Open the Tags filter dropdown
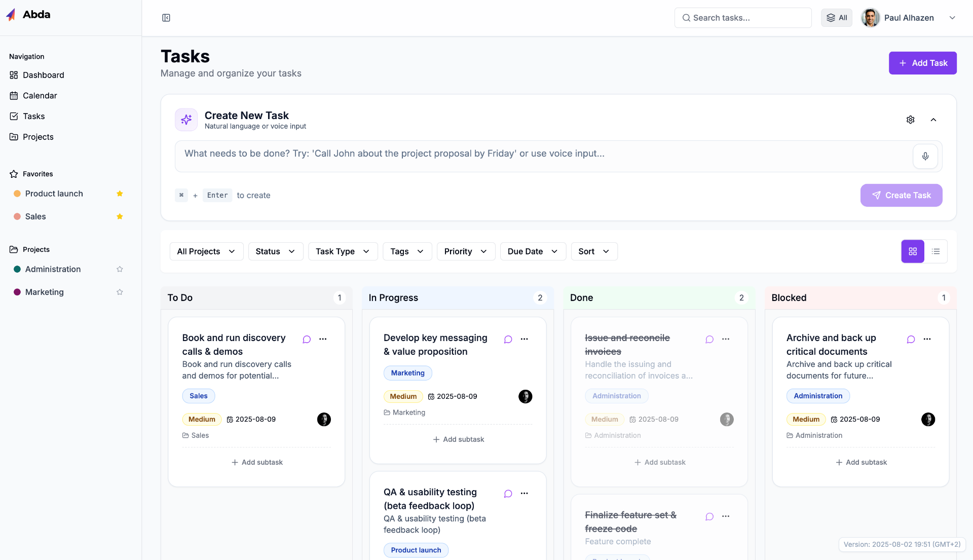This screenshot has width=973, height=560. [x=407, y=251]
